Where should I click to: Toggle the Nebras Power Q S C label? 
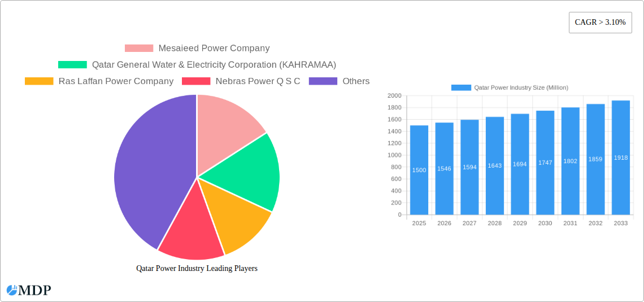[258, 81]
